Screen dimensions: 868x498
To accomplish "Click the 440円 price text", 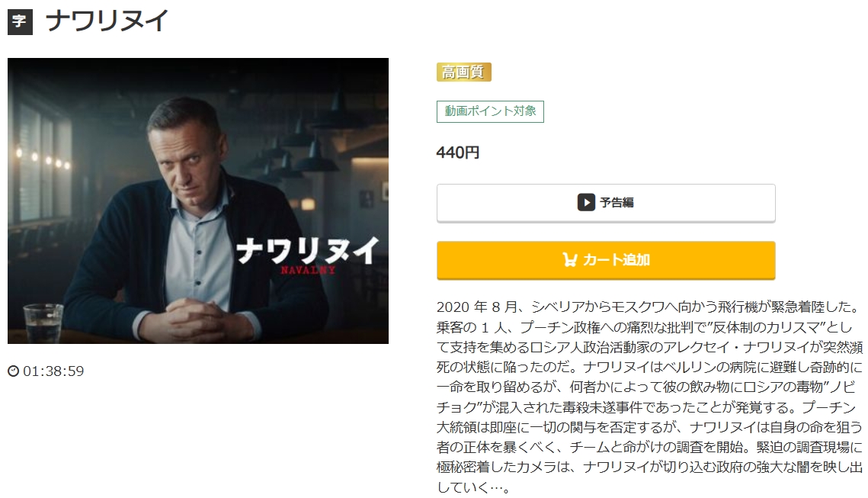I will [458, 153].
